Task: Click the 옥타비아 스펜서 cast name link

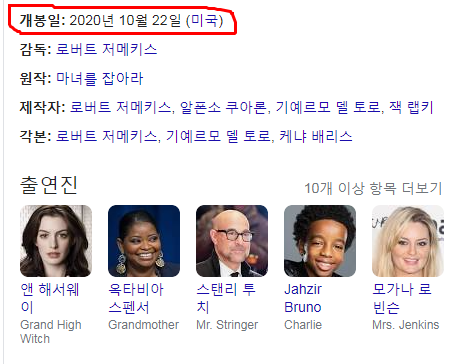Action: point(136,298)
